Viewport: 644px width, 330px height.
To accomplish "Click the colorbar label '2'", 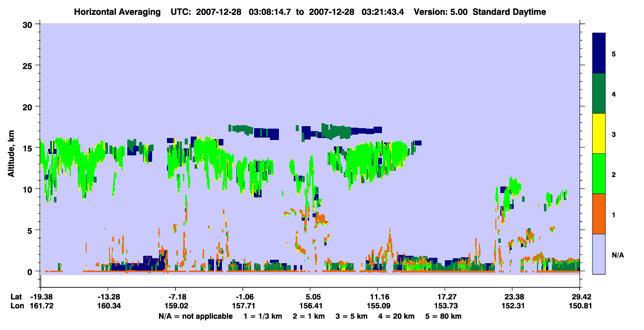I will point(614,175).
